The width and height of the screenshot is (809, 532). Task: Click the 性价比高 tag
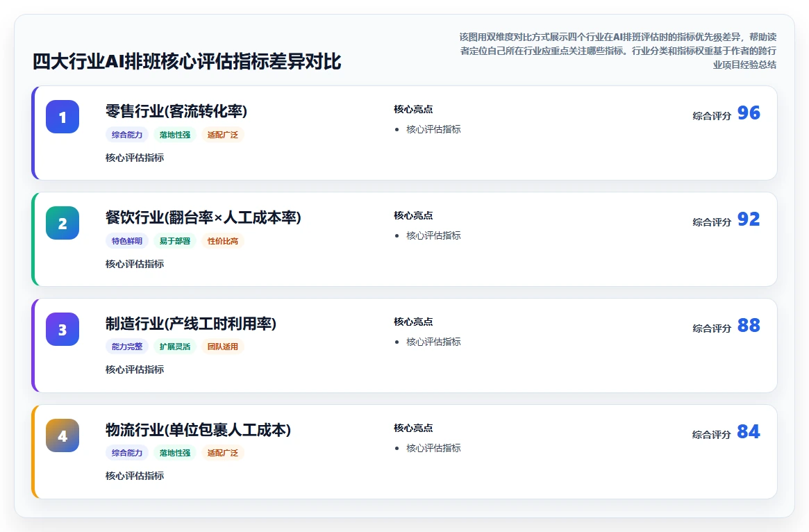tap(223, 241)
